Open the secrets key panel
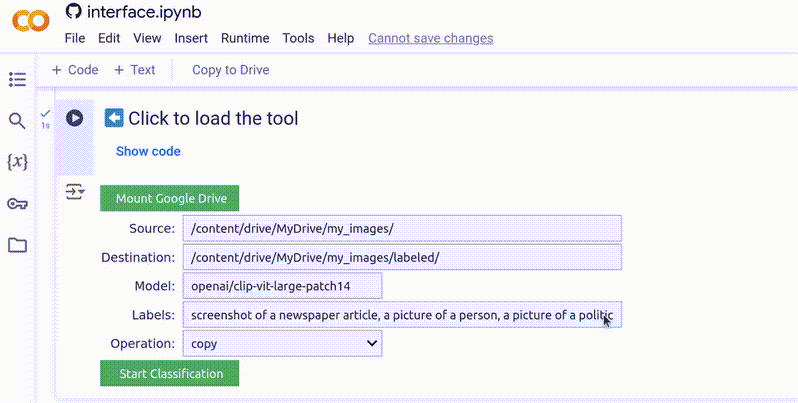 click(x=17, y=204)
